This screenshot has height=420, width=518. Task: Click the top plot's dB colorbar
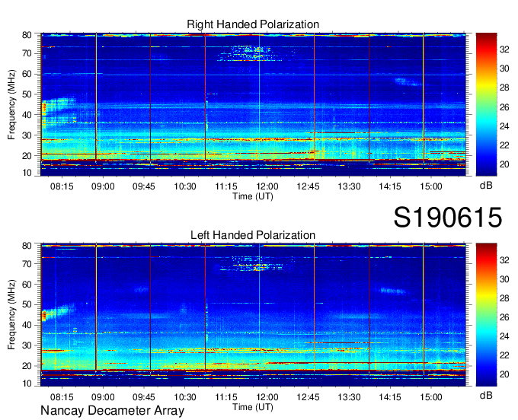point(486,104)
